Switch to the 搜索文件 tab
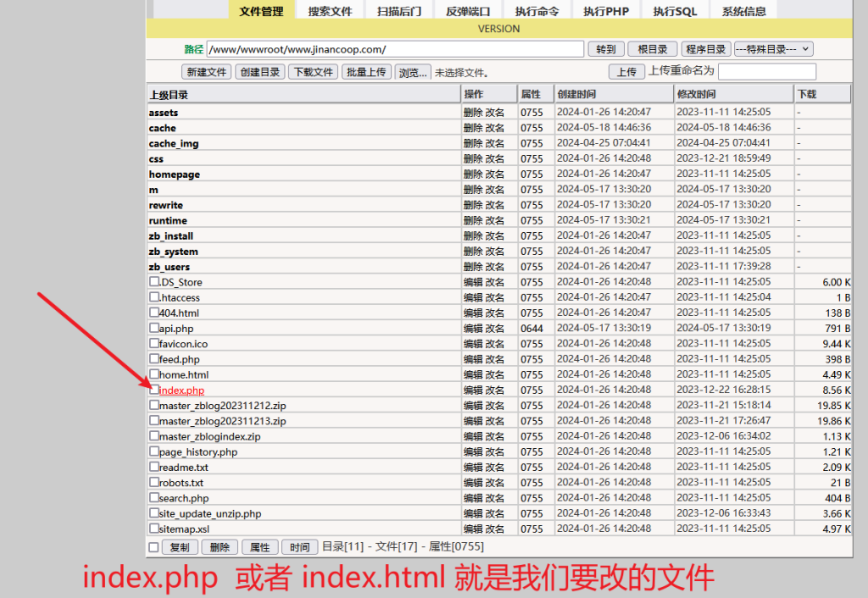 pyautogui.click(x=330, y=11)
